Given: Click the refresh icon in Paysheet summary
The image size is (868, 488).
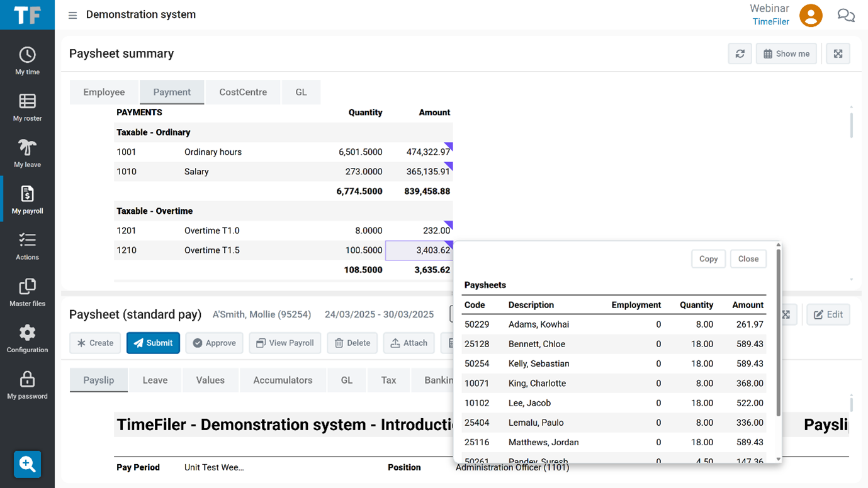Looking at the screenshot, I should 740,54.
